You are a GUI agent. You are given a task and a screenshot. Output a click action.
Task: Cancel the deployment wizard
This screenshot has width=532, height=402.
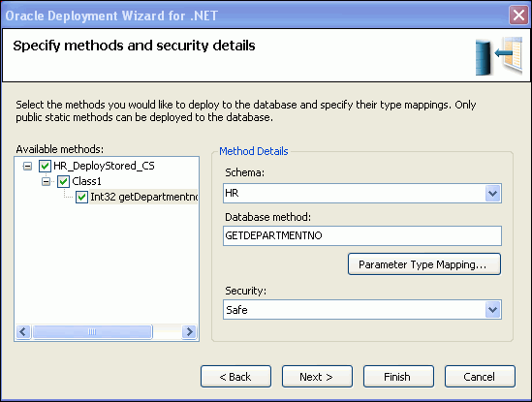click(480, 377)
